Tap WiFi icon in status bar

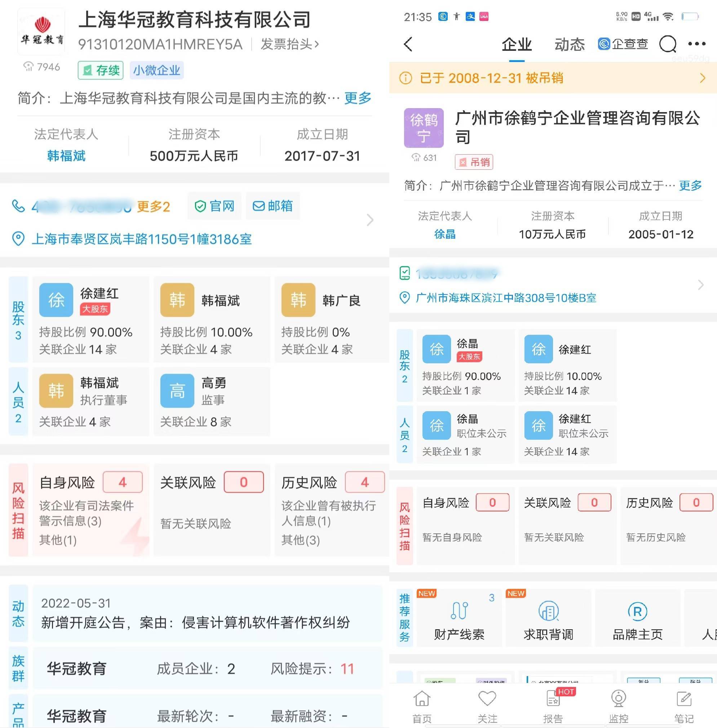coord(668,17)
